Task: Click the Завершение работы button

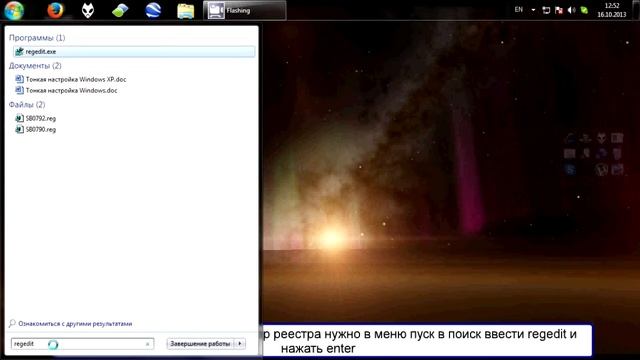Action: [200, 344]
